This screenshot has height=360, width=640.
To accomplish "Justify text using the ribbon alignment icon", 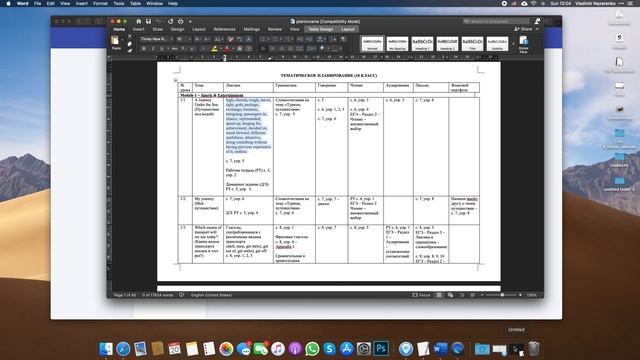I will [290, 49].
